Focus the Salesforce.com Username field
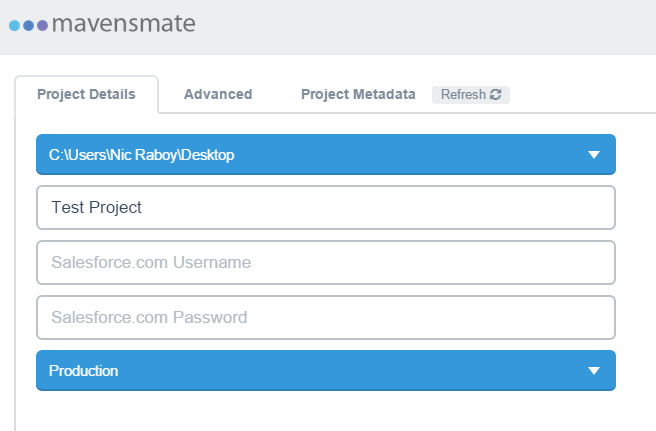This screenshot has width=656, height=431. coord(326,262)
